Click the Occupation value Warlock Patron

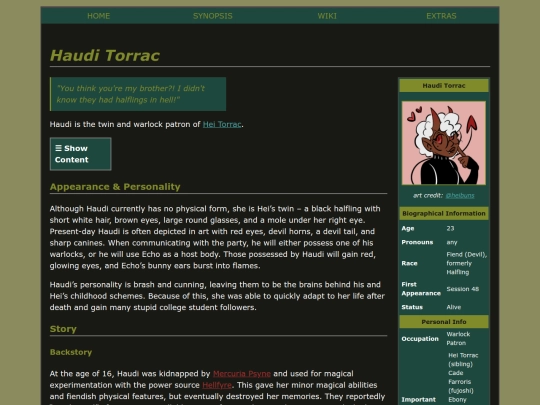(x=458, y=339)
